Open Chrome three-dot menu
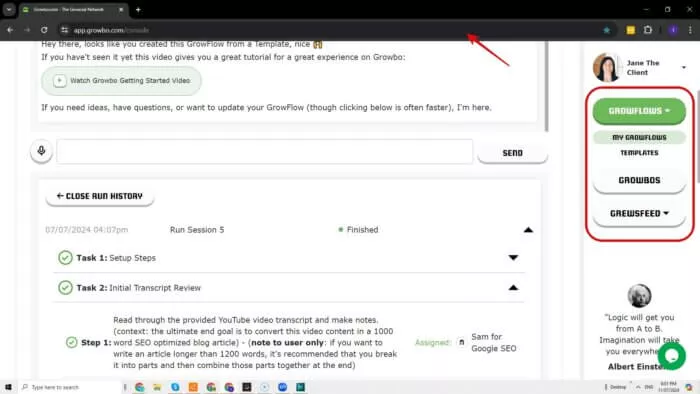The height and width of the screenshot is (394, 700). point(690,30)
